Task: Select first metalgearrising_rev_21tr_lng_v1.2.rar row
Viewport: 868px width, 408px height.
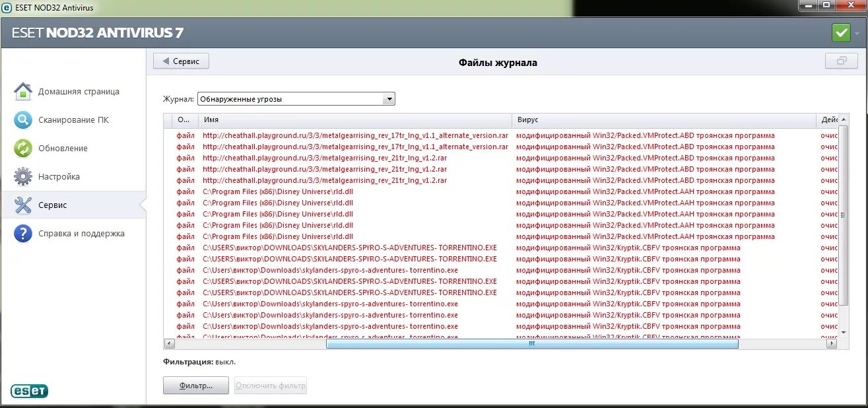Action: pyautogui.click(x=501, y=158)
